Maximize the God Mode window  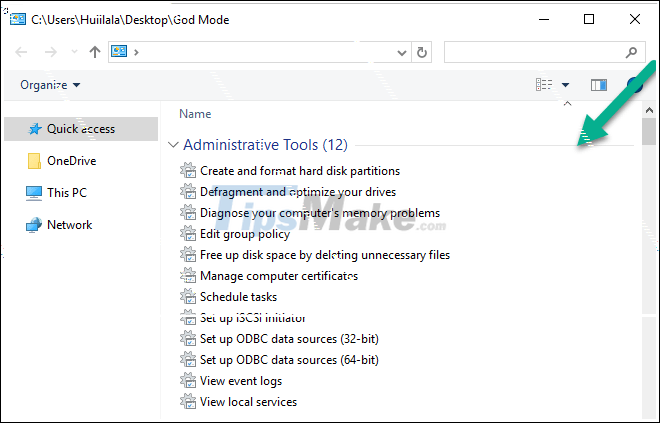click(x=589, y=19)
